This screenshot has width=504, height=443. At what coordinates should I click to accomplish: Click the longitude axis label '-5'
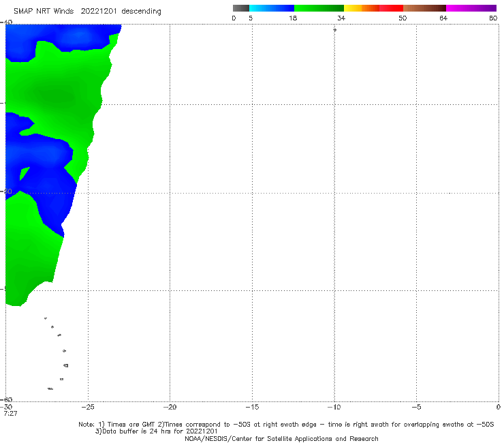416,407
